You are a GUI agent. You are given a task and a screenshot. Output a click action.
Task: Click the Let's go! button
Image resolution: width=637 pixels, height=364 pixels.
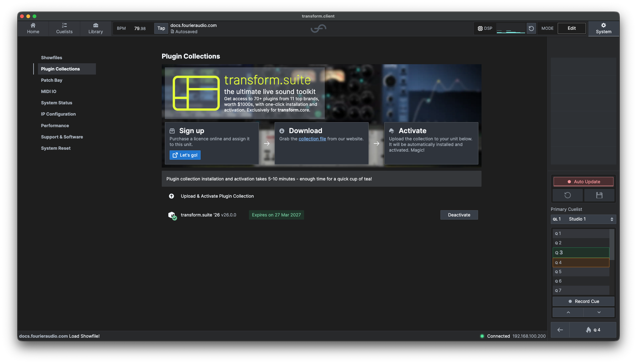coord(185,155)
